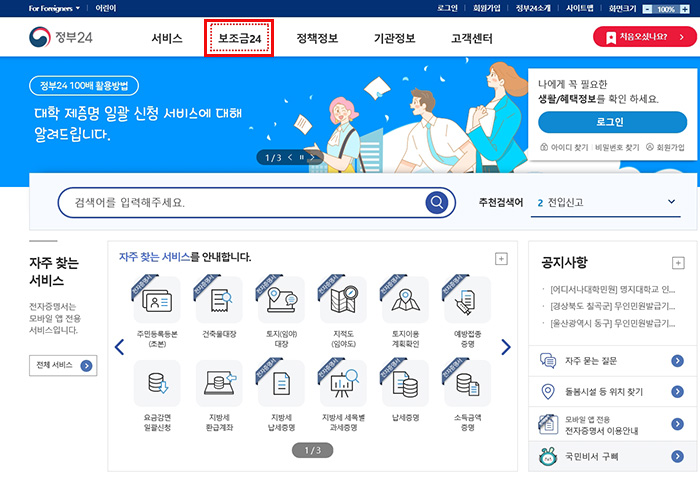
Task: Pause the banner slideshow
Action: pyautogui.click(x=301, y=157)
